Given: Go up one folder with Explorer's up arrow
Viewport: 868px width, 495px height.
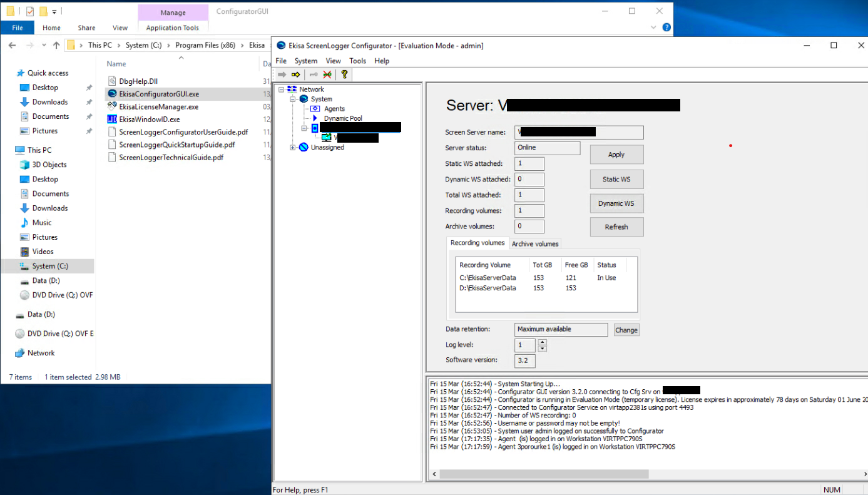Looking at the screenshot, I should point(56,45).
